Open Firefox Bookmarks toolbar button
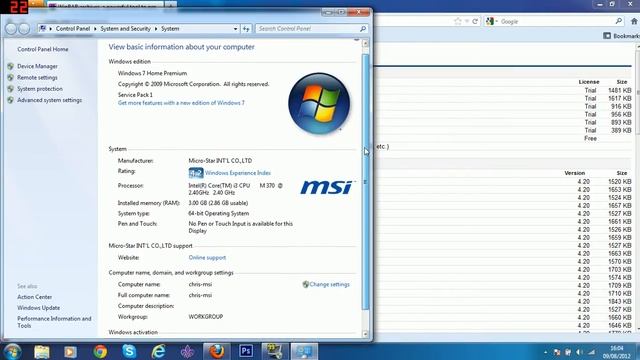Viewport: 640px width, 360px height. pyautogui.click(x=621, y=36)
